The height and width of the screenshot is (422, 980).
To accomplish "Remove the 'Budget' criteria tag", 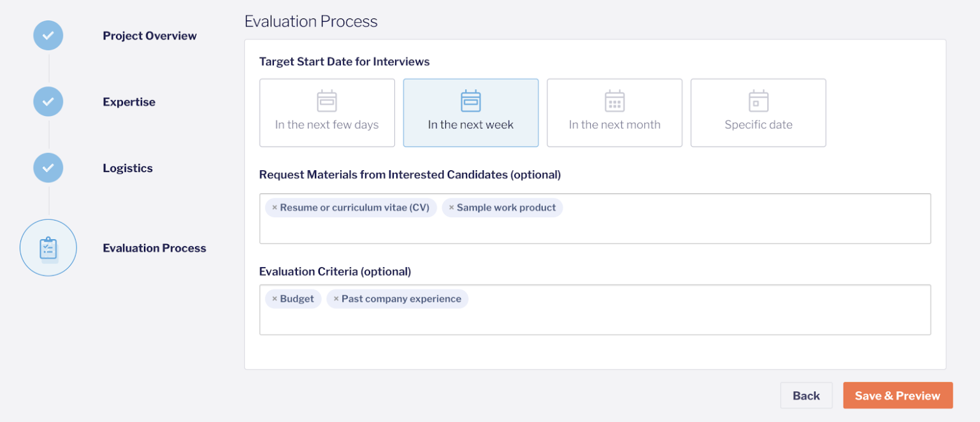I will 275,299.
